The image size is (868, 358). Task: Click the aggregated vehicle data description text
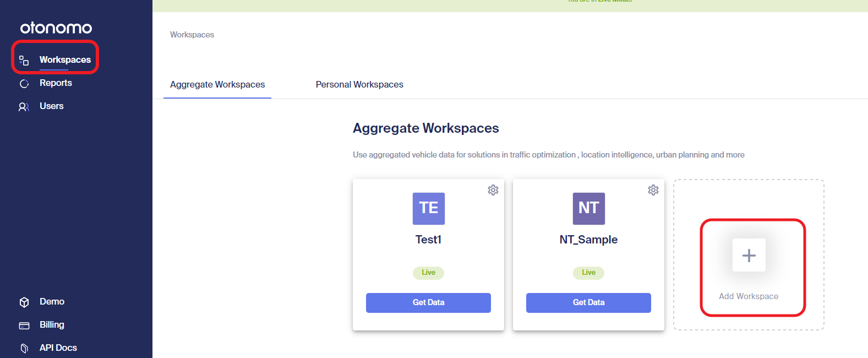[x=549, y=155]
